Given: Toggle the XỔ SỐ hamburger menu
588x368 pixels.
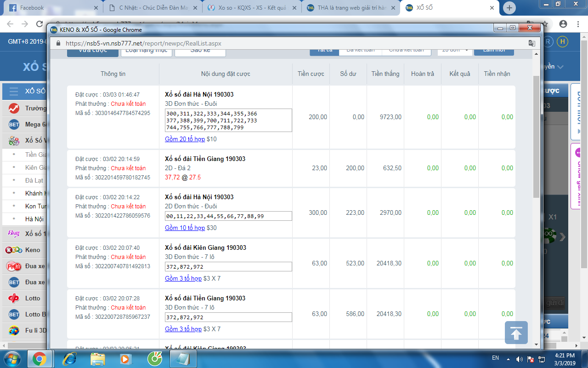Looking at the screenshot, I should pyautogui.click(x=14, y=91).
